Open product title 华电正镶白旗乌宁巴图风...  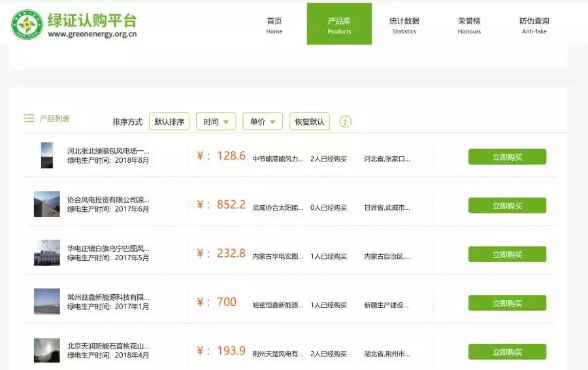pyautogui.click(x=108, y=248)
